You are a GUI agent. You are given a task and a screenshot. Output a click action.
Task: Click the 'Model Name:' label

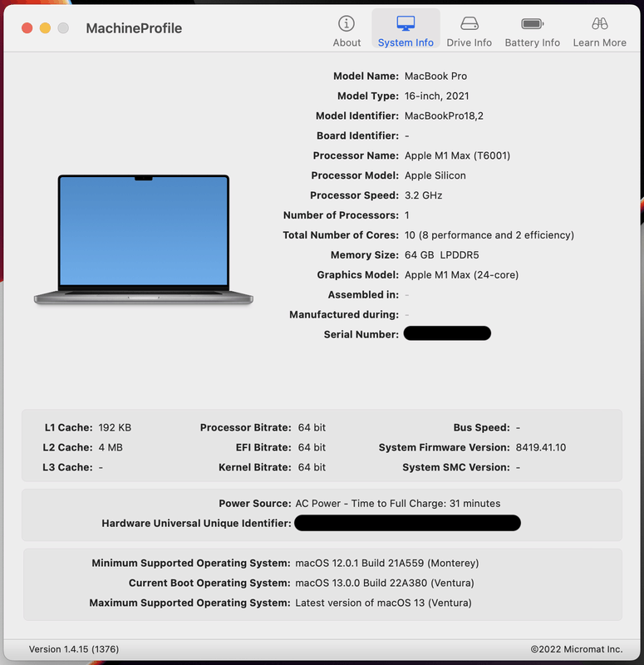coord(366,76)
